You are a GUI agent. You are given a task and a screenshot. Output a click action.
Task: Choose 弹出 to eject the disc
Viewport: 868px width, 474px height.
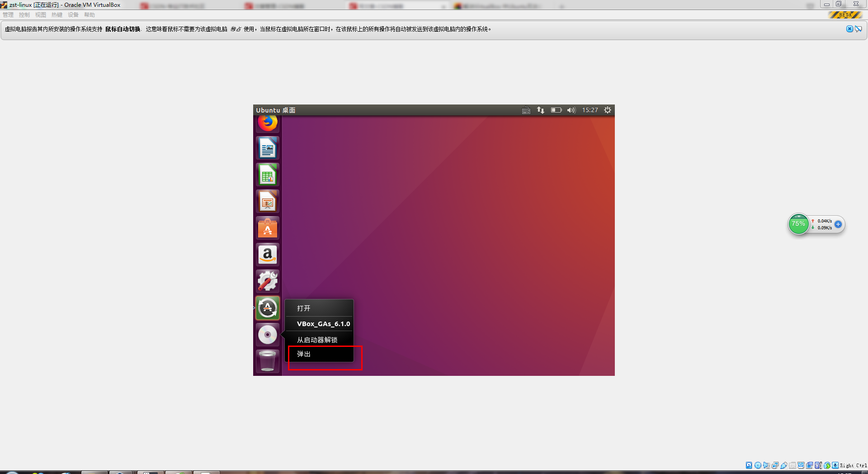(319, 354)
